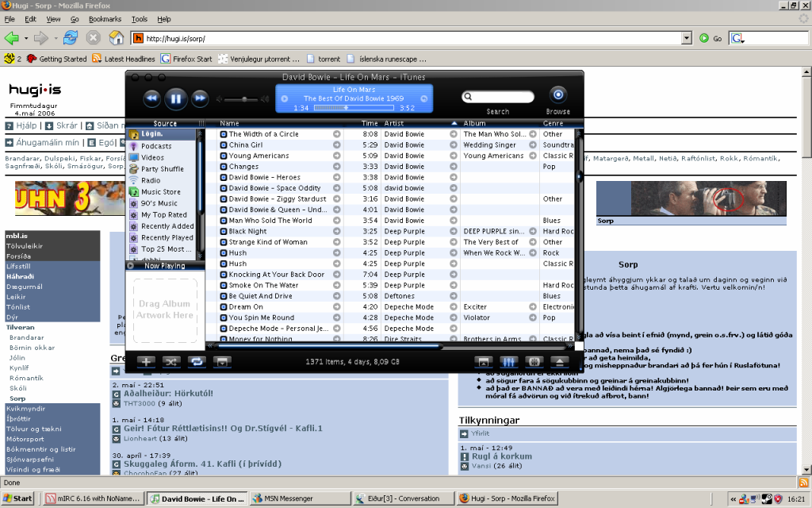Uncheck the Black Night checkbox
Image resolution: width=812 pixels, height=508 pixels.
click(x=224, y=232)
